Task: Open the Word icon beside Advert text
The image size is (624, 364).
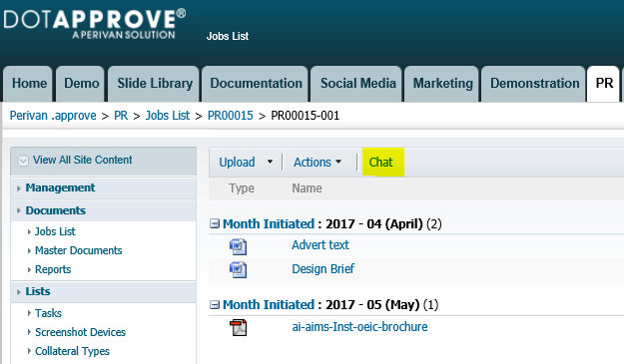Action: point(238,246)
